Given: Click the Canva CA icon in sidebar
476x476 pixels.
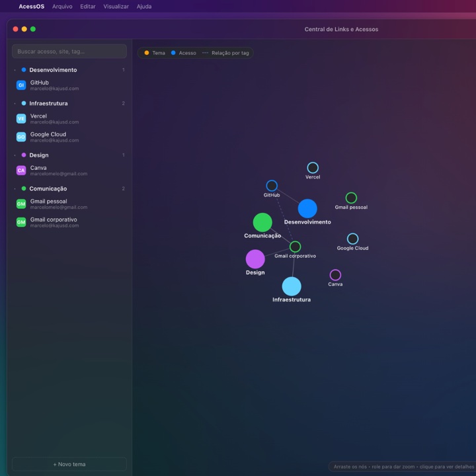Looking at the screenshot, I should point(21,171).
